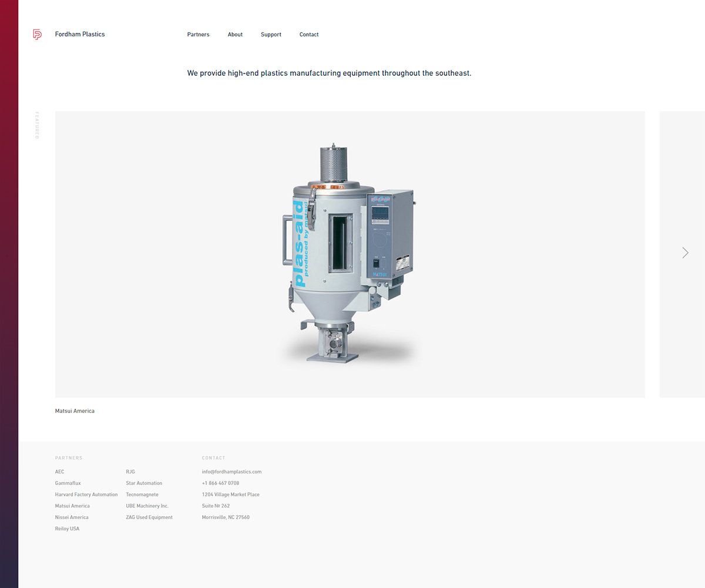Click the Fordham Plastics site title

[x=80, y=35]
